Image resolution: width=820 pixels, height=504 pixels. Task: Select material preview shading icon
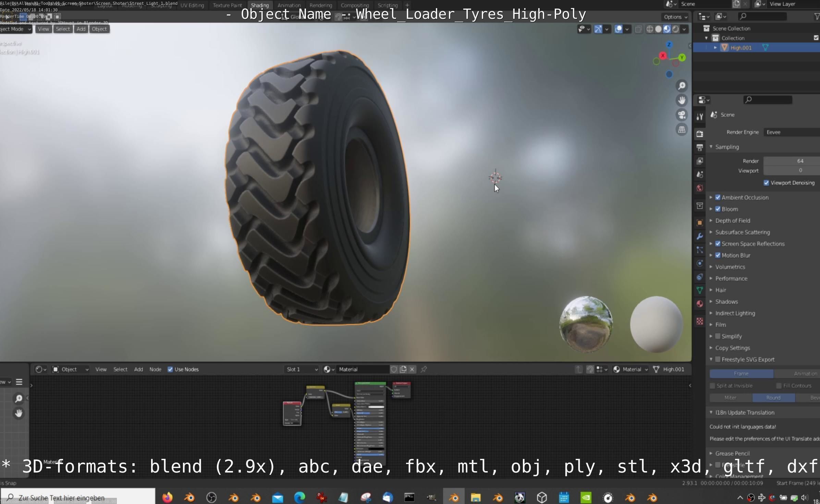click(x=666, y=29)
